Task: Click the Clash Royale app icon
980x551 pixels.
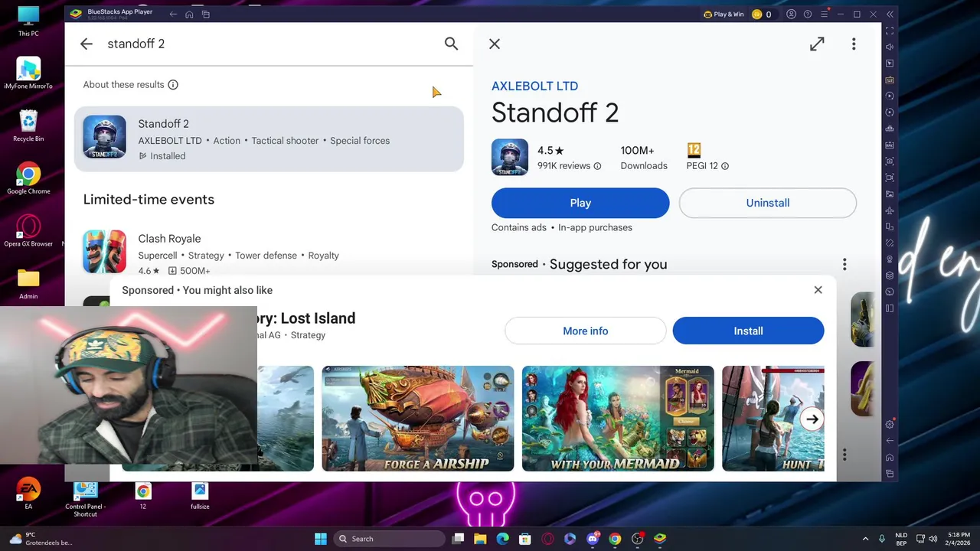Action: click(x=105, y=252)
